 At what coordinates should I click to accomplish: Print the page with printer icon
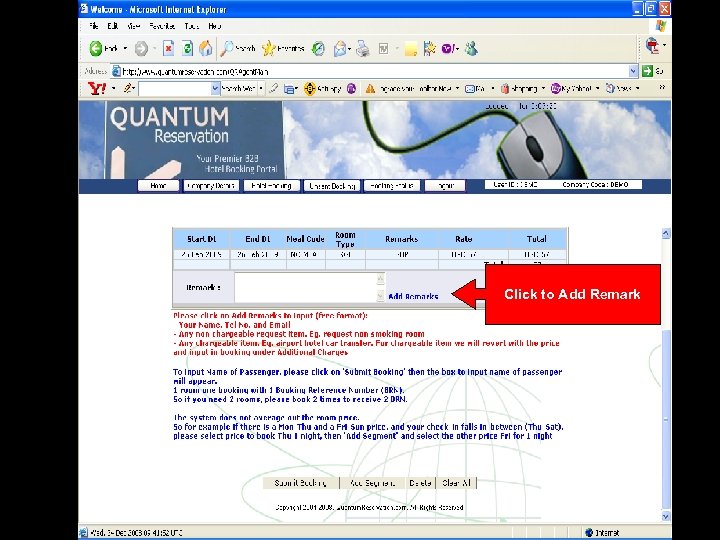point(363,48)
